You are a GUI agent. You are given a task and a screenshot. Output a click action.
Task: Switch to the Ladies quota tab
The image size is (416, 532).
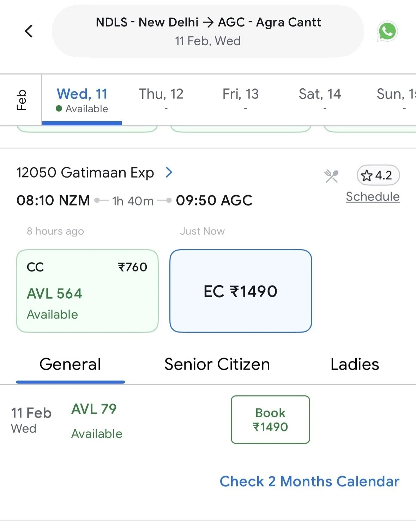click(x=355, y=364)
